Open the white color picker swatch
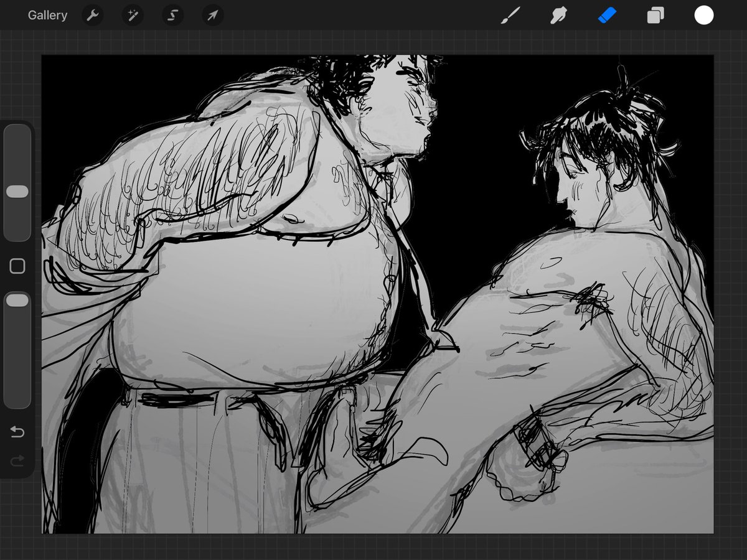Image resolution: width=747 pixels, height=560 pixels. click(x=704, y=16)
